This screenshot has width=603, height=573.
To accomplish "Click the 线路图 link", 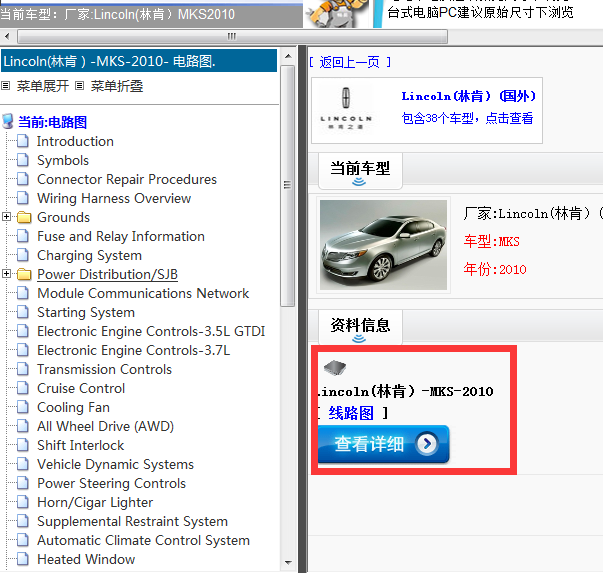I will pos(351,413).
